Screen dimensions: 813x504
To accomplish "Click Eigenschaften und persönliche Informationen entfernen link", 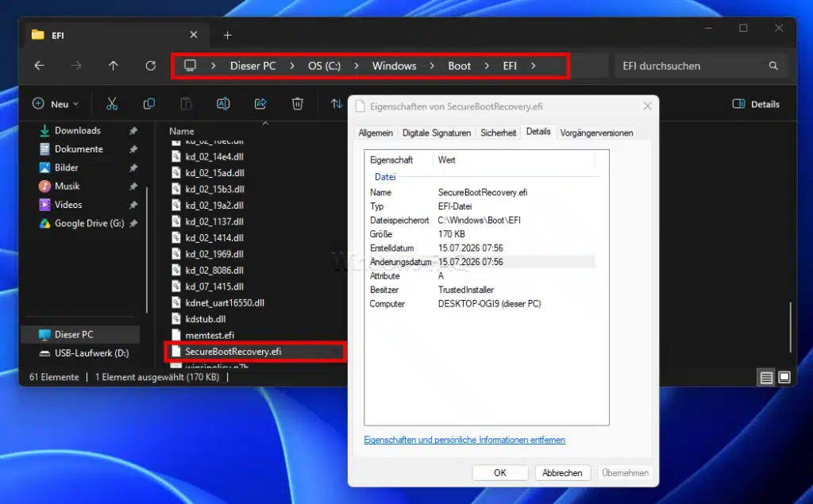I will pos(464,440).
